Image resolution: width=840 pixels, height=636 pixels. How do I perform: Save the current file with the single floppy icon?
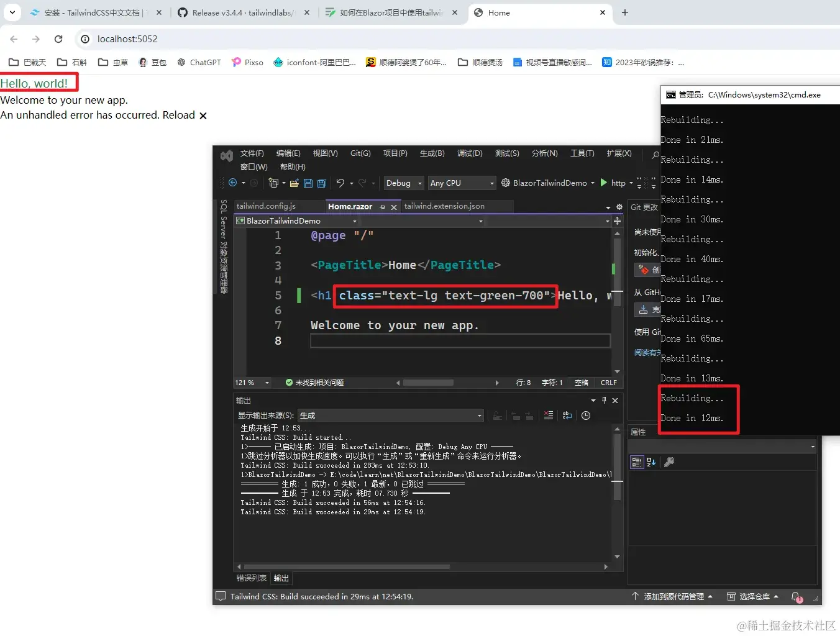pos(308,183)
